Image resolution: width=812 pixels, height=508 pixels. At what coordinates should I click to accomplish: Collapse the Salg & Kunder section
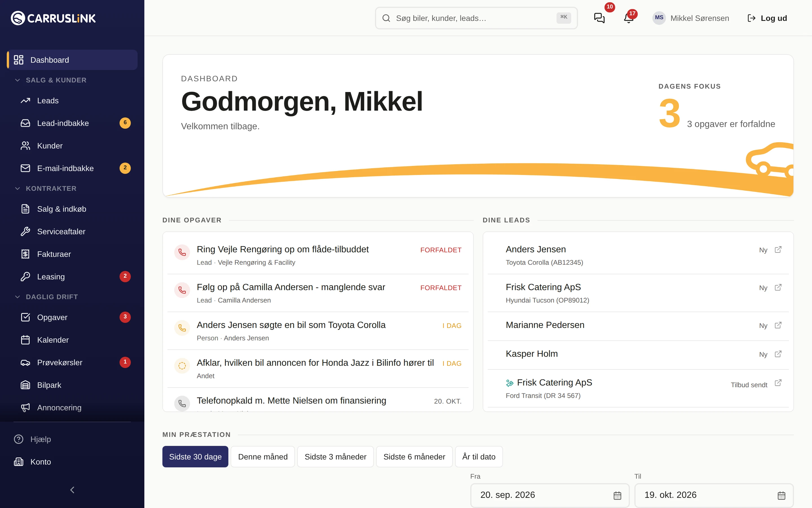coord(51,80)
